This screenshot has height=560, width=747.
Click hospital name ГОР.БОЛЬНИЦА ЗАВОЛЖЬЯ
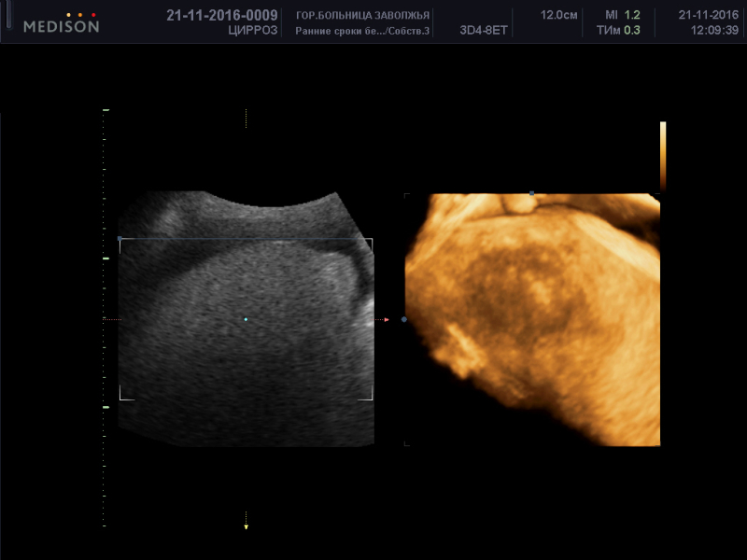pyautogui.click(x=362, y=15)
